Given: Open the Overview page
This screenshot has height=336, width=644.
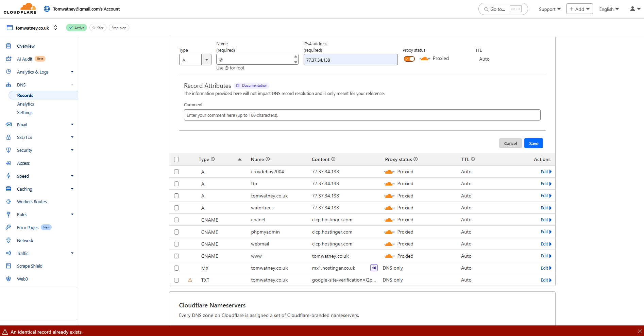Looking at the screenshot, I should [26, 46].
